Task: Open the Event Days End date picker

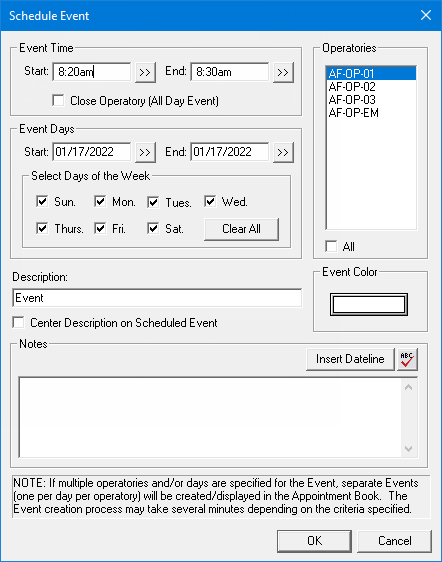Action: tap(283, 152)
